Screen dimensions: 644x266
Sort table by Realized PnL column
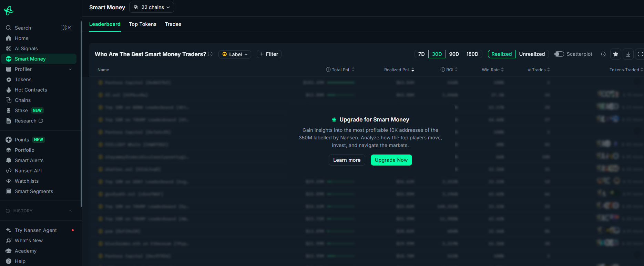[x=399, y=70]
